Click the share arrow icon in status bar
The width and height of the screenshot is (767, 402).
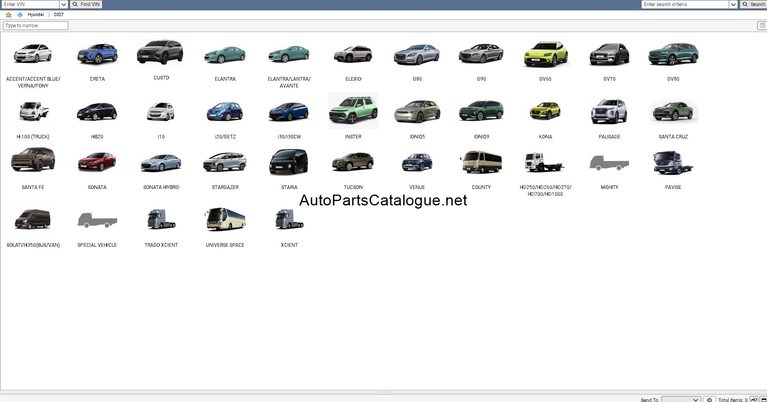coord(753,400)
